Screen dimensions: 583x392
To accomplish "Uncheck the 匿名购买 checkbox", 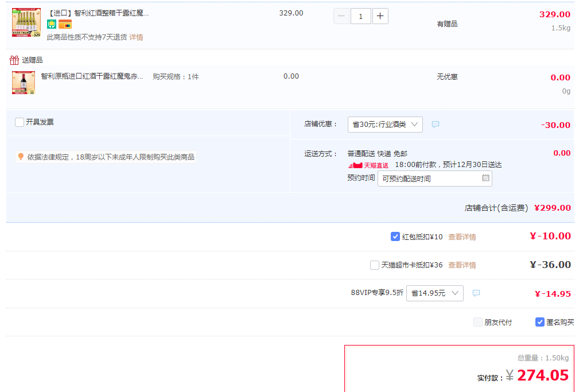I will point(540,322).
